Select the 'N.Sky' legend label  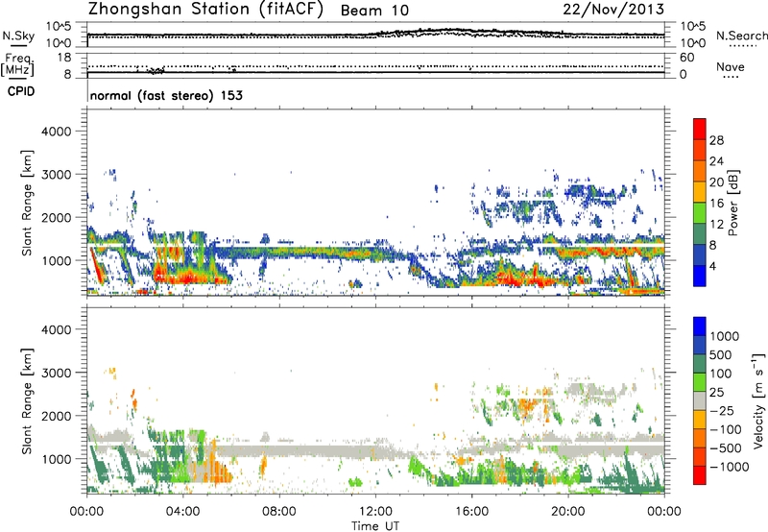(18, 36)
